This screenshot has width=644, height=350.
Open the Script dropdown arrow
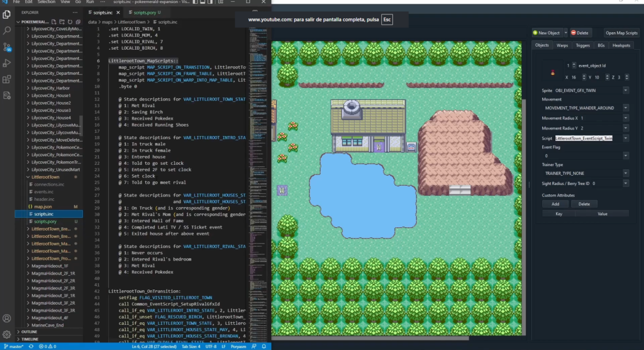pyautogui.click(x=626, y=138)
